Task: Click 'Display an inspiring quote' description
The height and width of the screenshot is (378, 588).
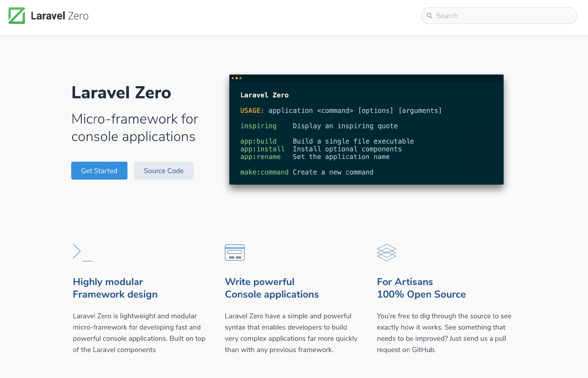Action: click(x=345, y=126)
